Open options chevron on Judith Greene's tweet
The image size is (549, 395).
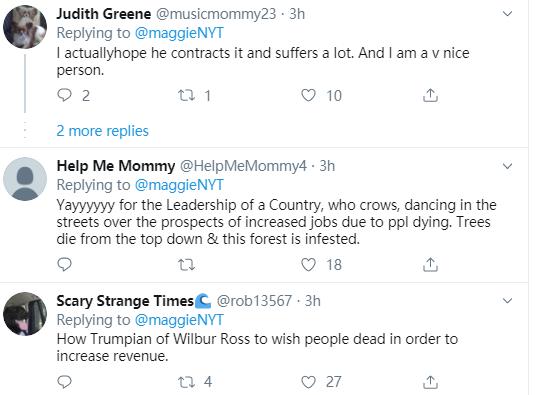click(x=507, y=14)
